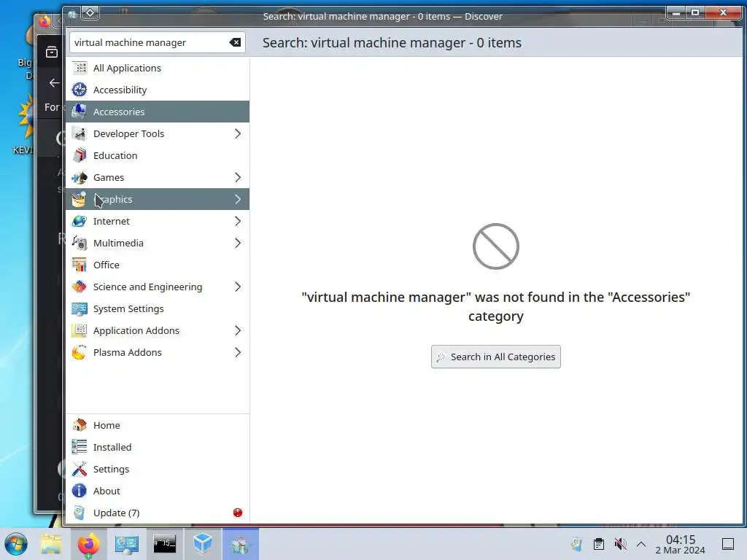
Task: Open the system settings taskbar icon
Action: pos(126,544)
